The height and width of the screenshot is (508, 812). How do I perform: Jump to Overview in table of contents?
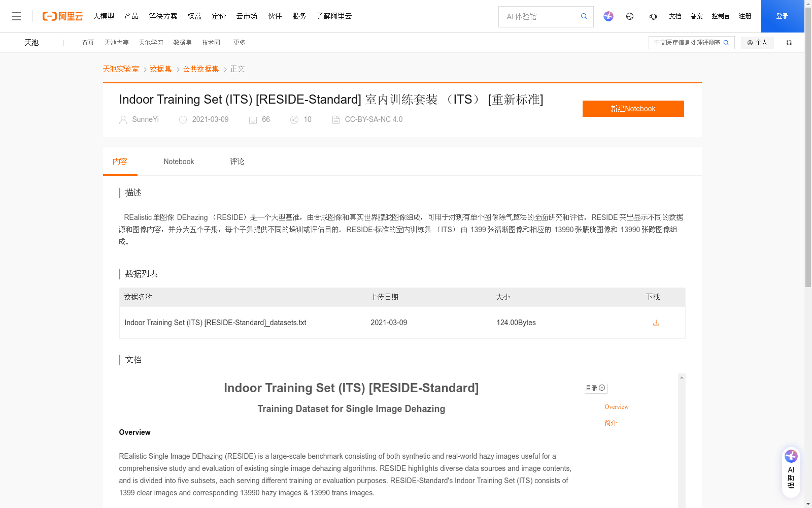(x=617, y=407)
